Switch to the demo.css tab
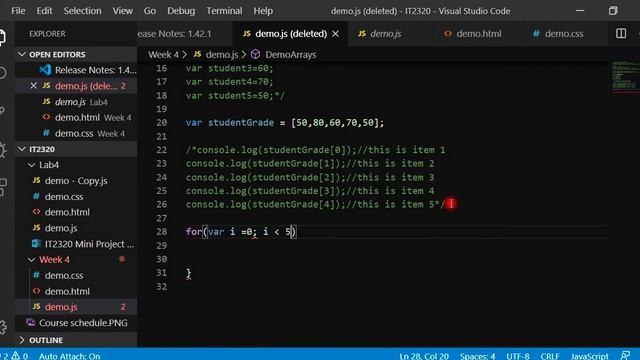The image size is (640, 360). click(564, 34)
